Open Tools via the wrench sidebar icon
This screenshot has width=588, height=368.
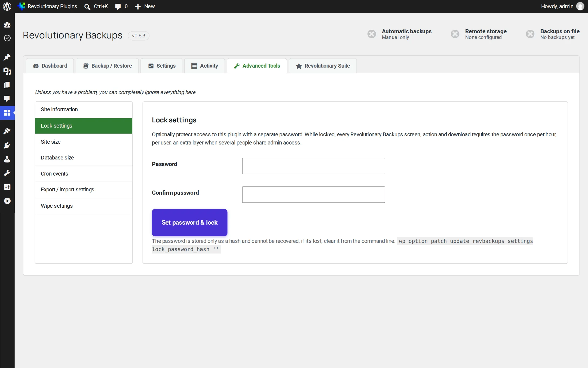7,173
